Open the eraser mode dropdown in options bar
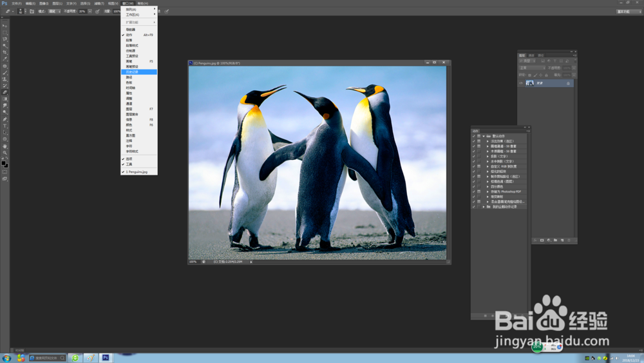The image size is (644, 363). point(55,12)
